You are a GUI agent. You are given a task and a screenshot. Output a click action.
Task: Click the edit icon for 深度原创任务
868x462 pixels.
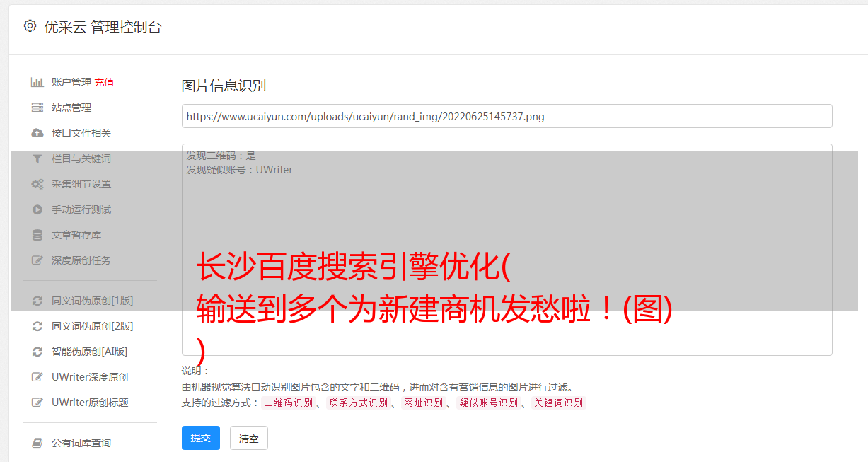37,260
